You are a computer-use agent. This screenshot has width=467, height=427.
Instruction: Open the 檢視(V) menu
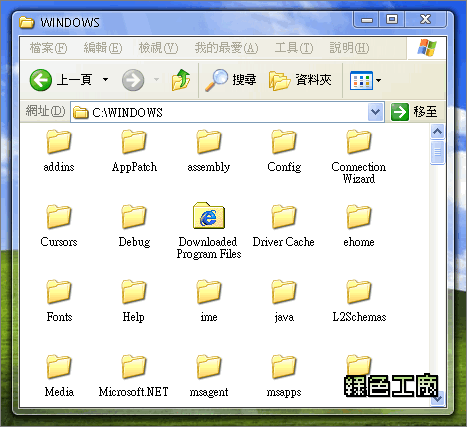(x=158, y=48)
